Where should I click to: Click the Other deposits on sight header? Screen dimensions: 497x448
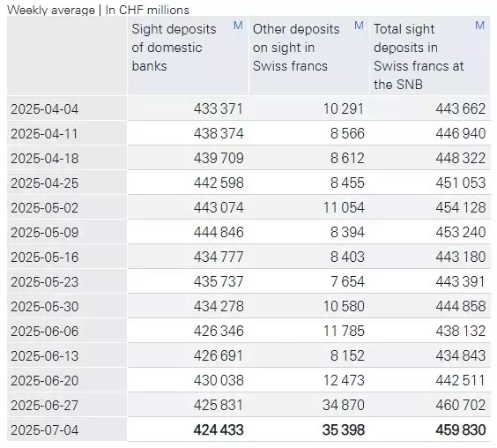[296, 48]
